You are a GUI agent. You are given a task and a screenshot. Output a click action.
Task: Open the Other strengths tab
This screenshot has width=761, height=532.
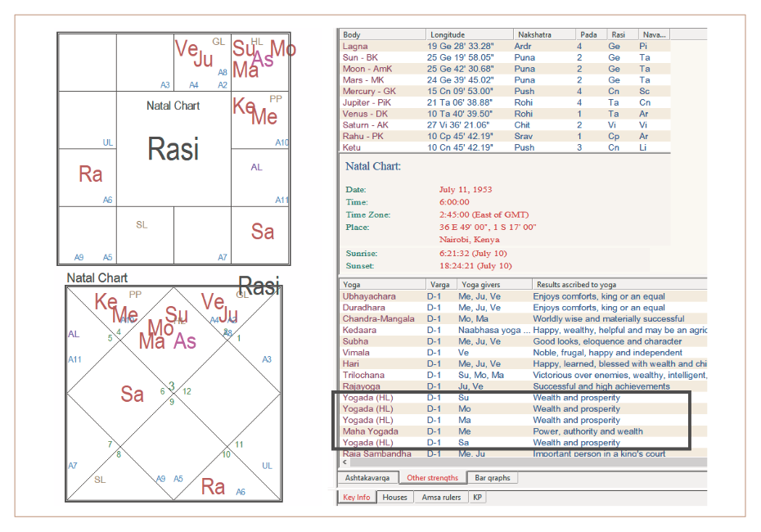[x=432, y=478]
